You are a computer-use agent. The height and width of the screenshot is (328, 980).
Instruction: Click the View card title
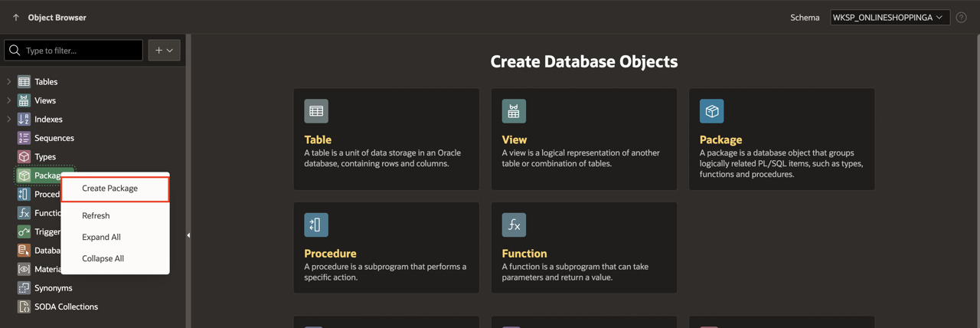point(514,139)
